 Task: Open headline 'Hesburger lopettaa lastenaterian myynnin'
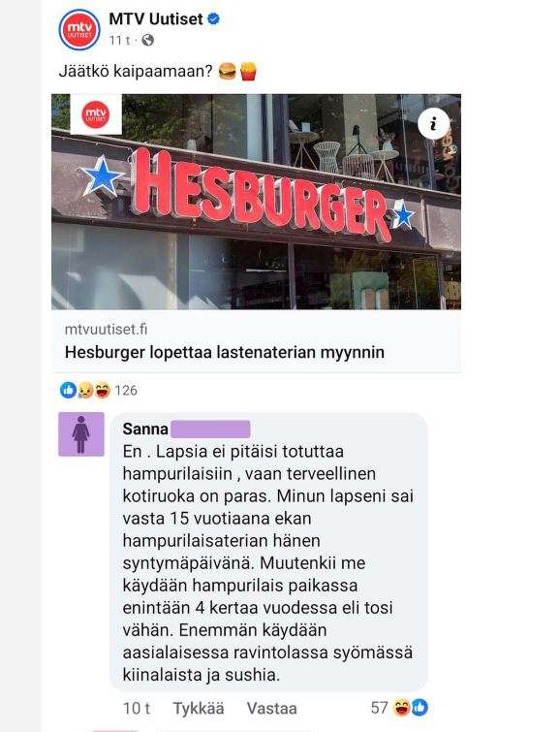[225, 352]
